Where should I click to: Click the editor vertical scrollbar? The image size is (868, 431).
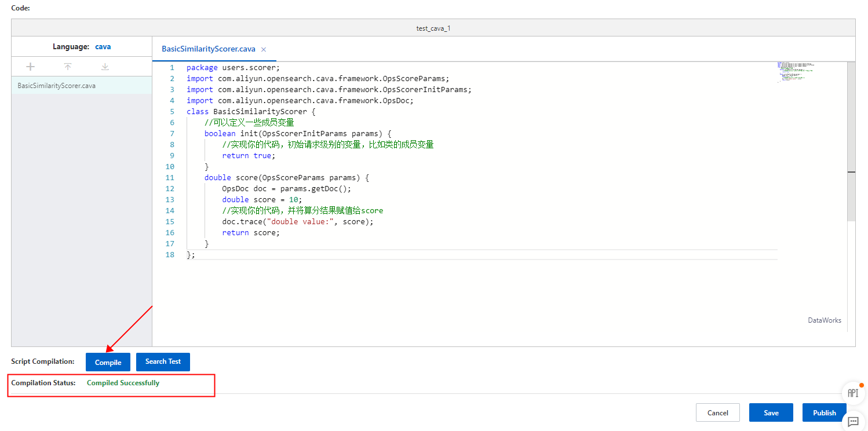tap(851, 142)
